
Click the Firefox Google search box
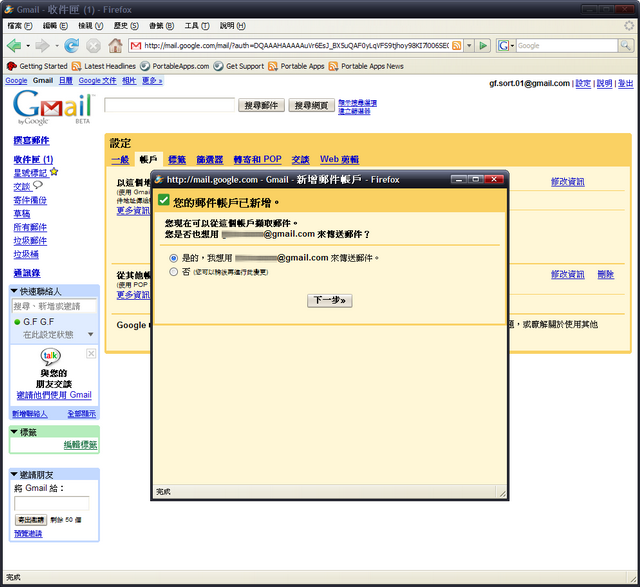tap(567, 45)
